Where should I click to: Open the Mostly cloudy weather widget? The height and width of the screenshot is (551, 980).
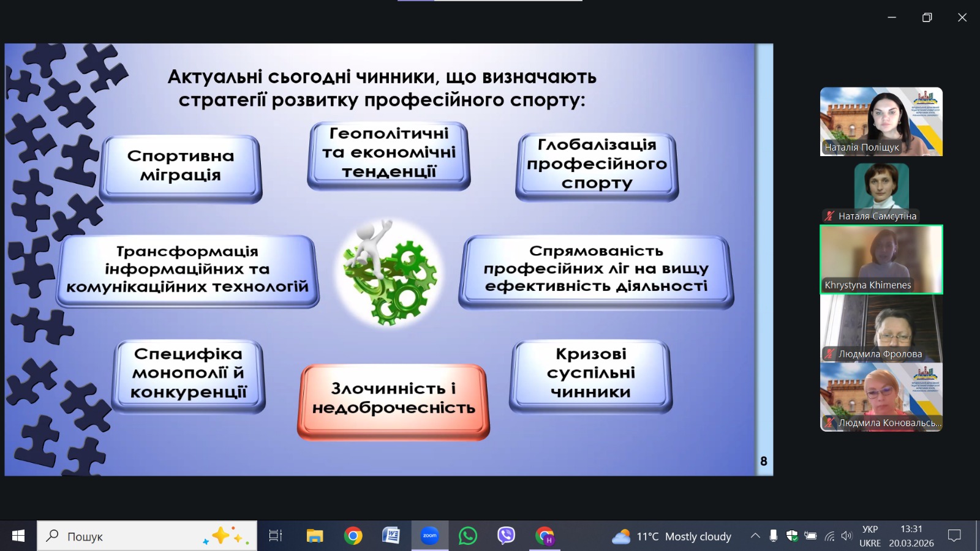tap(672, 536)
